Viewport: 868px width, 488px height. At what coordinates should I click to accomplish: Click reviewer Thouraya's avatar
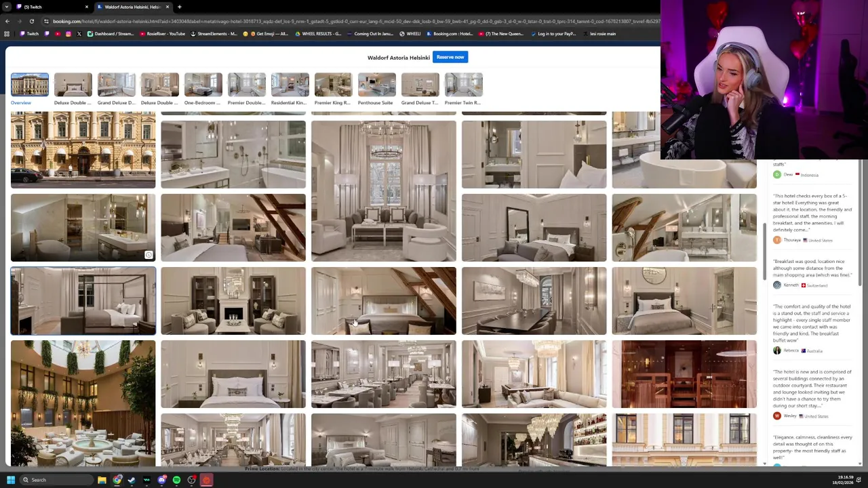777,240
